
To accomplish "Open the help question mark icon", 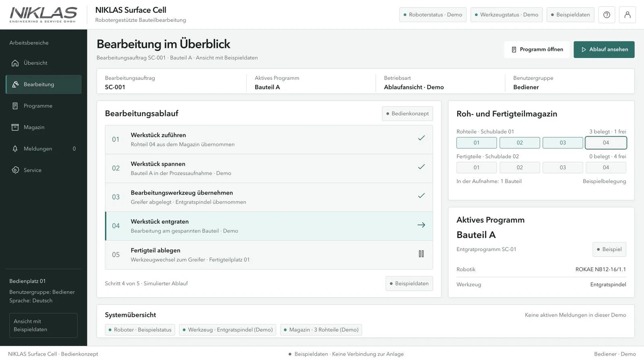I will [607, 15].
